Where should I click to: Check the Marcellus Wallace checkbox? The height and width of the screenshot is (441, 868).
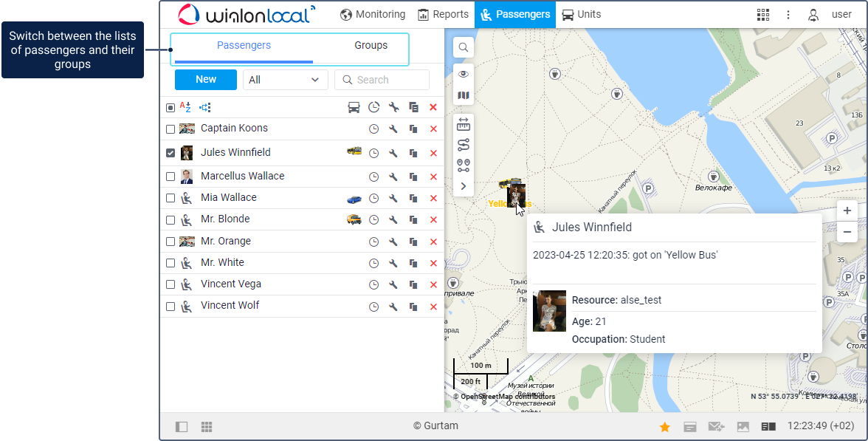point(170,177)
